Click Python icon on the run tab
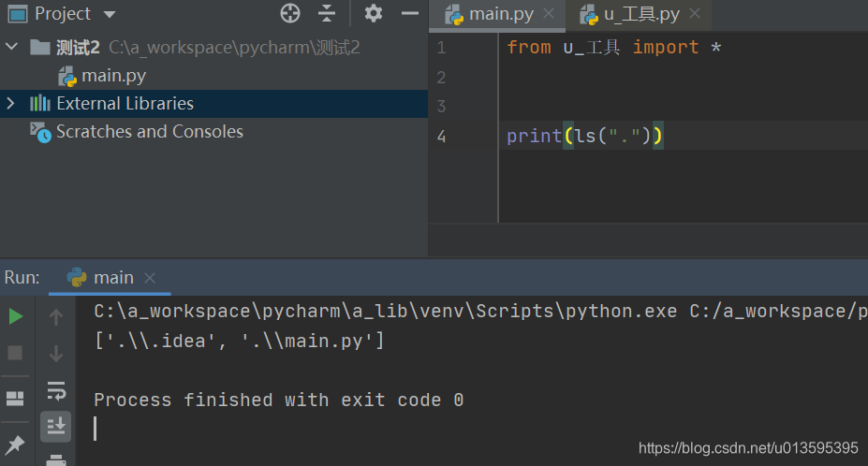The width and height of the screenshot is (868, 466). click(77, 277)
